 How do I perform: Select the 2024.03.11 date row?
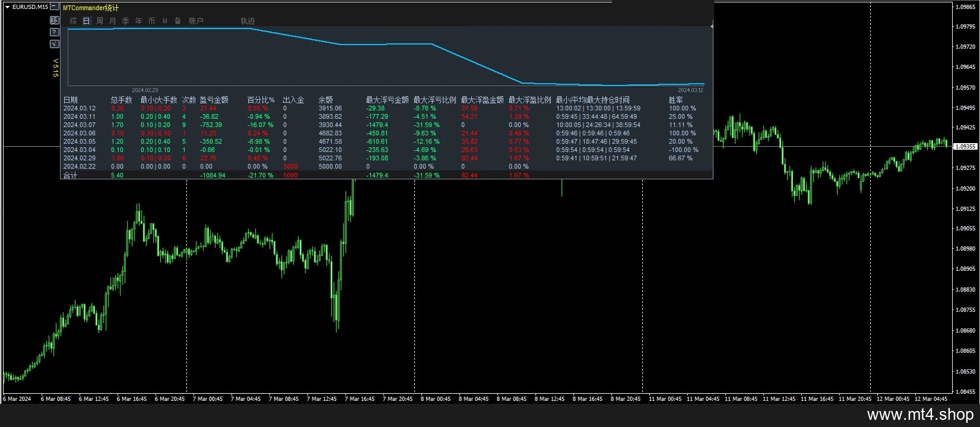pyautogui.click(x=80, y=116)
